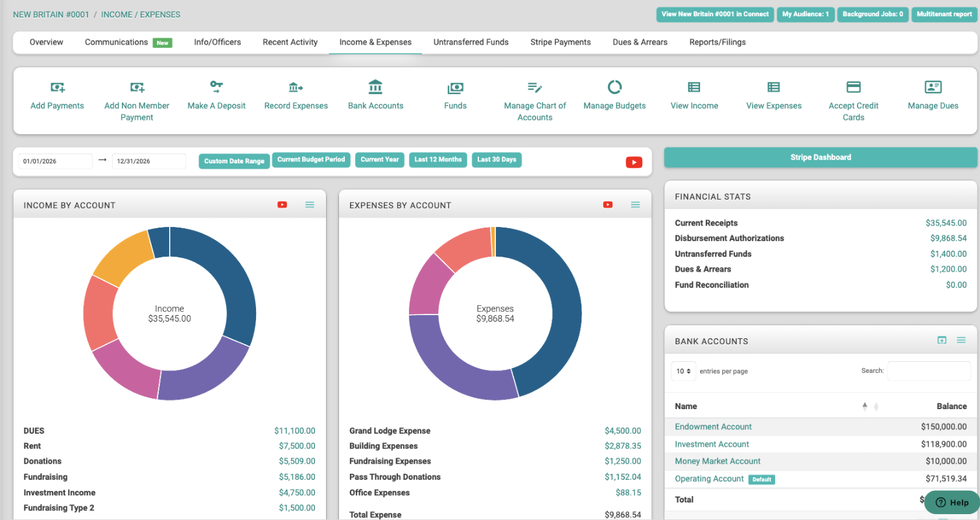Image resolution: width=980 pixels, height=520 pixels.
Task: Click the Help button
Action: coord(951,502)
